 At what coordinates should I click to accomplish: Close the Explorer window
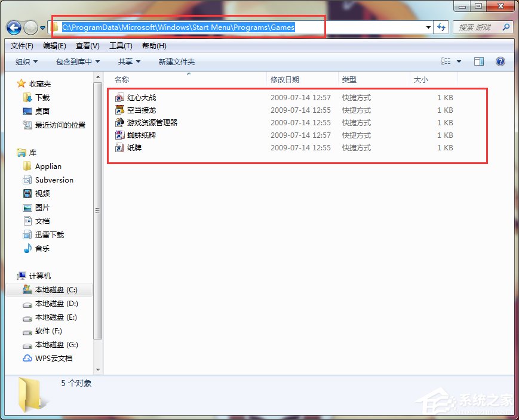[500, 6]
